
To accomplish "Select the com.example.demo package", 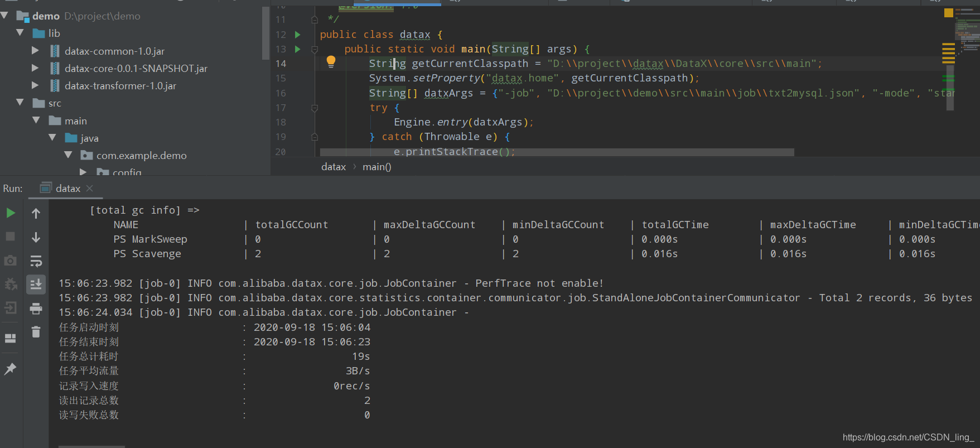I will coord(142,156).
